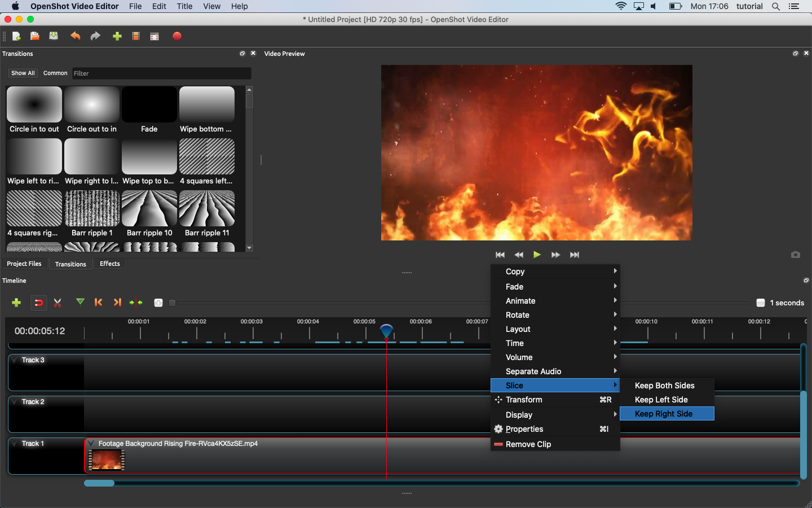Click the timeline zoom slider handle
Image resolution: width=812 pixels, height=508 pixels.
click(173, 303)
